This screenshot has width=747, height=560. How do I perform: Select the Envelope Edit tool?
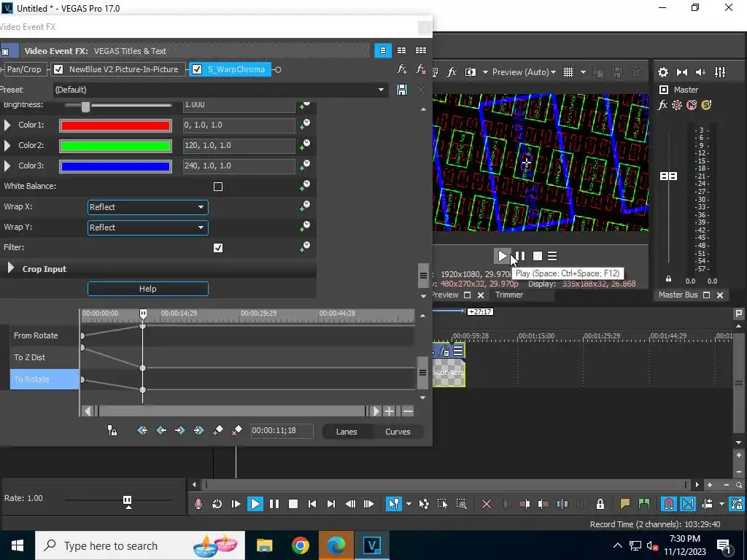tap(424, 504)
